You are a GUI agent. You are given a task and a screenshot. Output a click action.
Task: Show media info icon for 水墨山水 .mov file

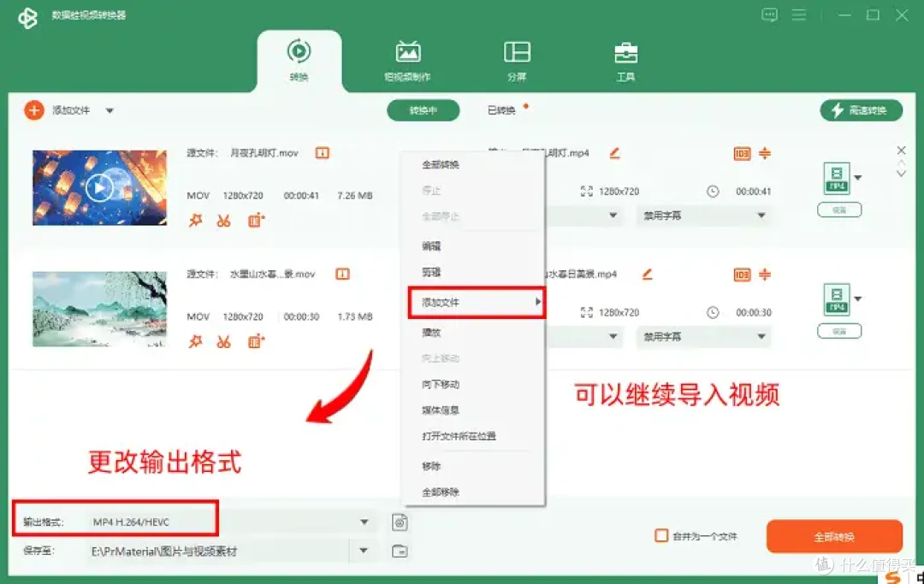[342, 274]
